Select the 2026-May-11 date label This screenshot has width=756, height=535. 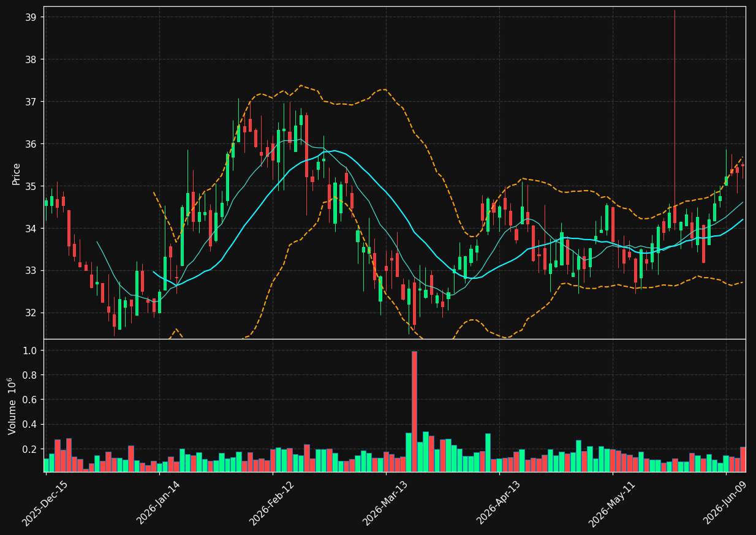612,503
